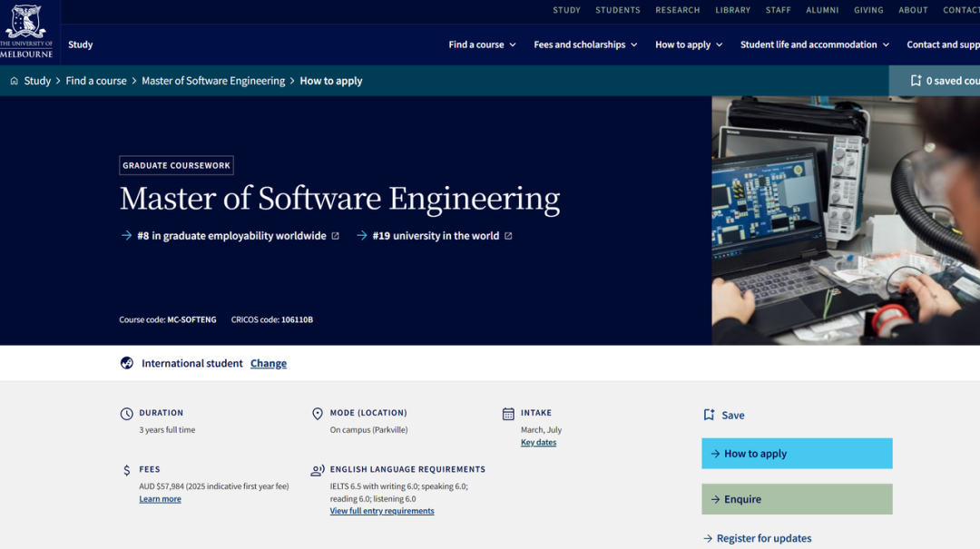Click the University of Melbourne logo

tap(26, 31)
